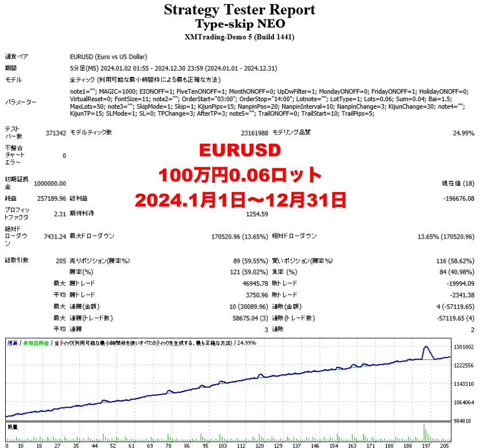Image resolution: width=481 pixels, height=448 pixels.
Task: Click the Strategy Tester Report title
Action: click(x=240, y=10)
